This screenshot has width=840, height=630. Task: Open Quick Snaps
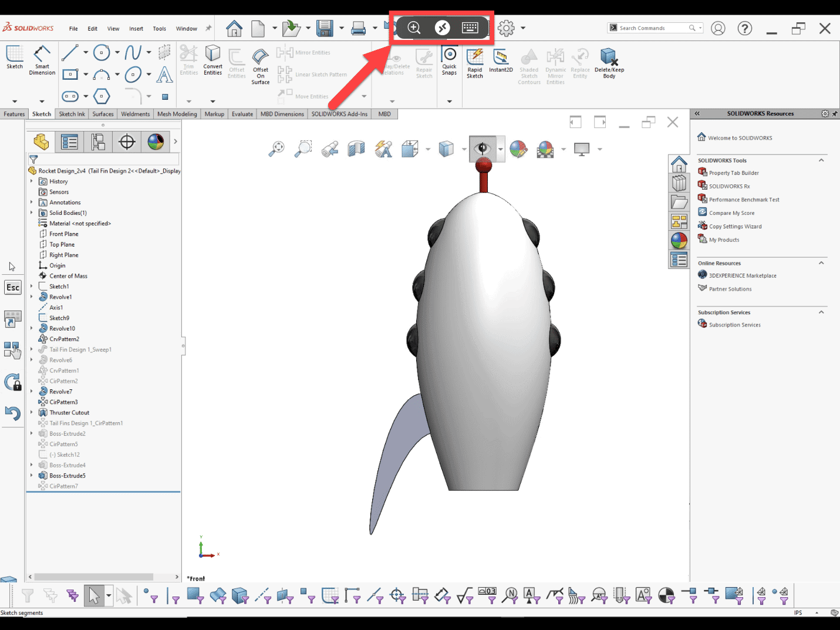tap(450, 61)
